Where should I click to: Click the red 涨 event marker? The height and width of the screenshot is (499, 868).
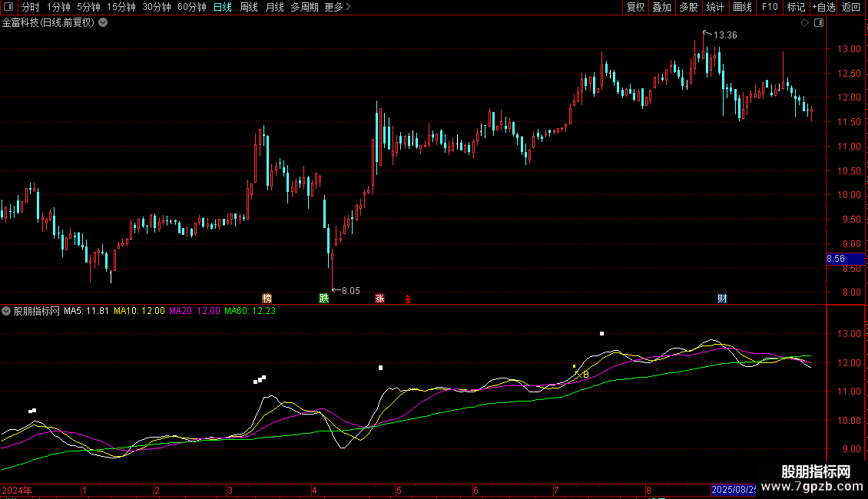tap(379, 299)
